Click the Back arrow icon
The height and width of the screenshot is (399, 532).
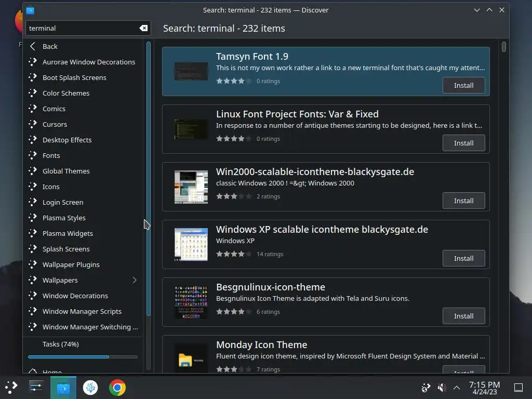[x=33, y=46]
